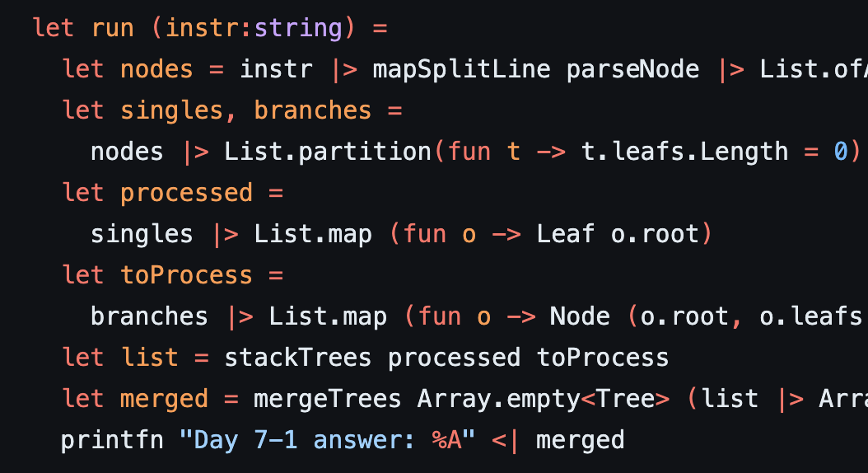868x473 pixels.
Task: Click the 'Tree' type argument
Action: point(626,399)
